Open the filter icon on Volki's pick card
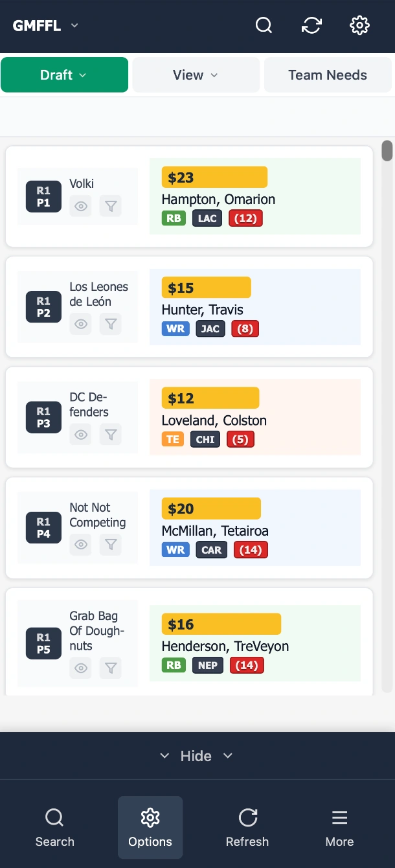Screen dimensions: 395x868 pos(111,206)
